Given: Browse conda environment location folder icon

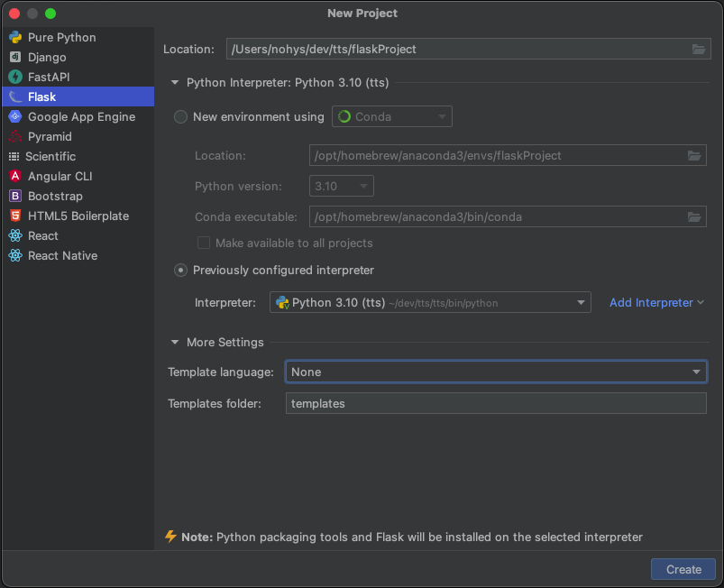Looking at the screenshot, I should 694,156.
